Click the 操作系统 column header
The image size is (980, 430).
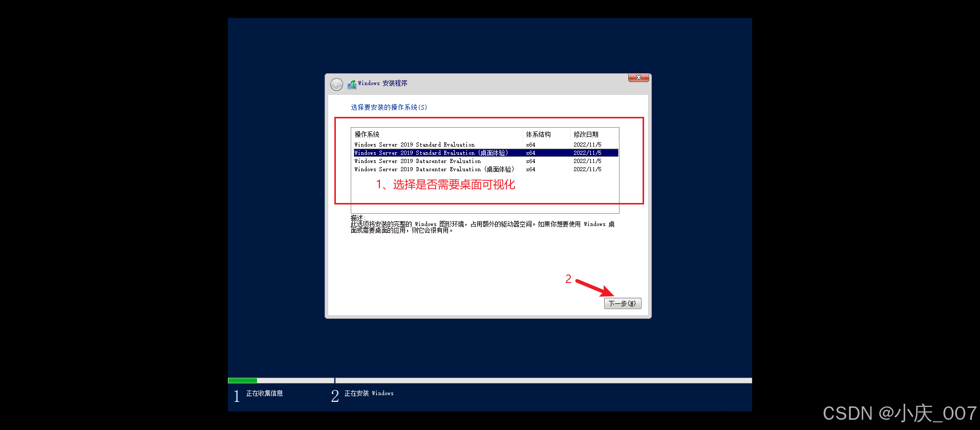click(x=437, y=134)
